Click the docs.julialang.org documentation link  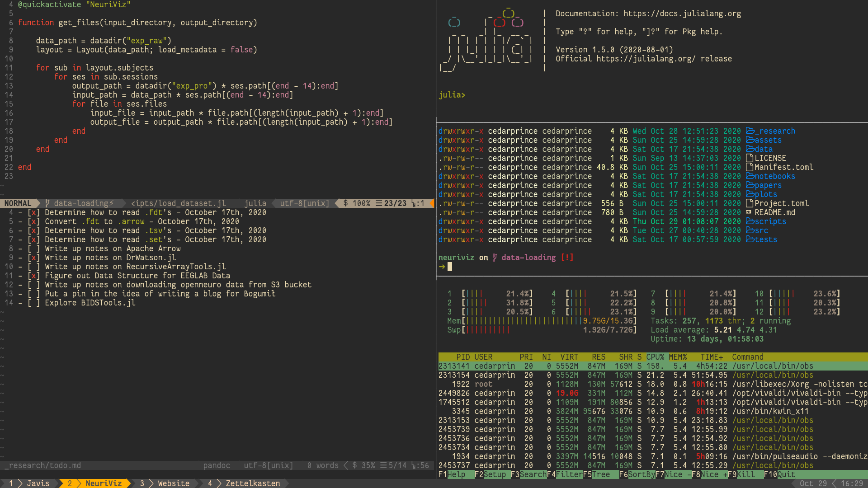[682, 14]
